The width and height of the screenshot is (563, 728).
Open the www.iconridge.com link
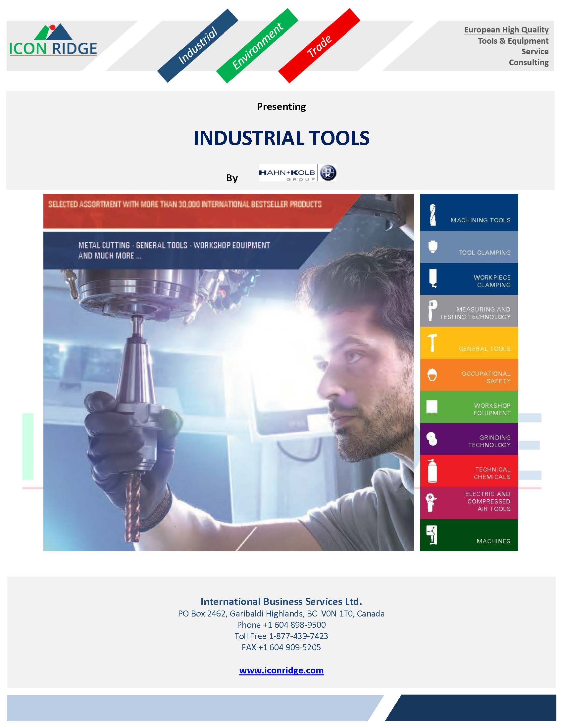click(x=281, y=670)
